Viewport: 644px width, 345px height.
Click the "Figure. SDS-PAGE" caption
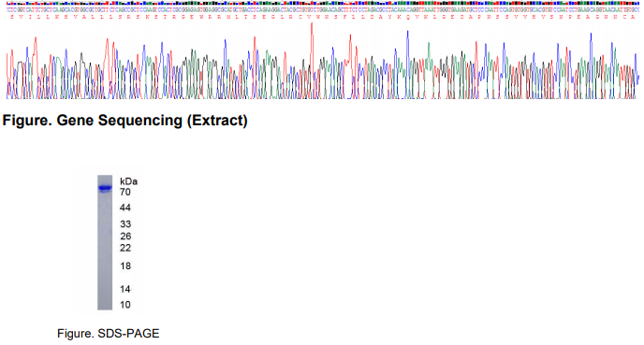[108, 334]
